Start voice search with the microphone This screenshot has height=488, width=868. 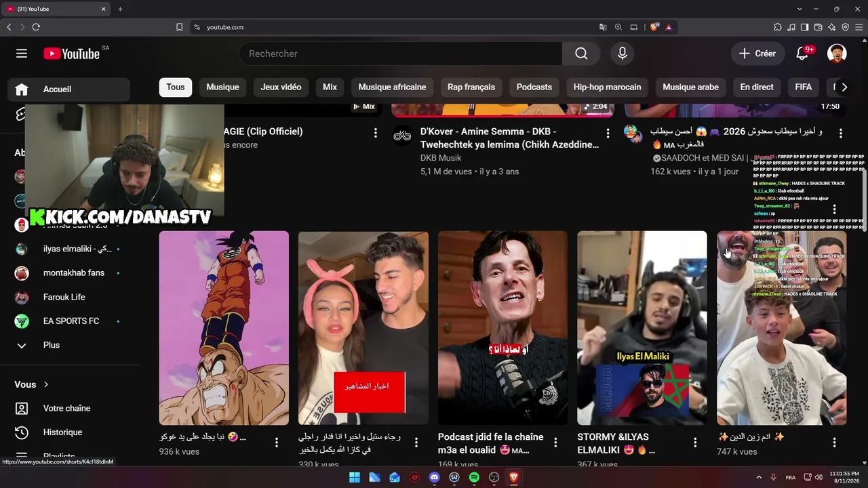click(x=623, y=54)
